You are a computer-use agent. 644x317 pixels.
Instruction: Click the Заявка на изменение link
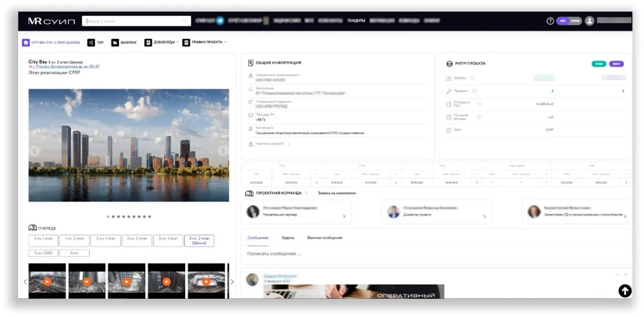(337, 193)
